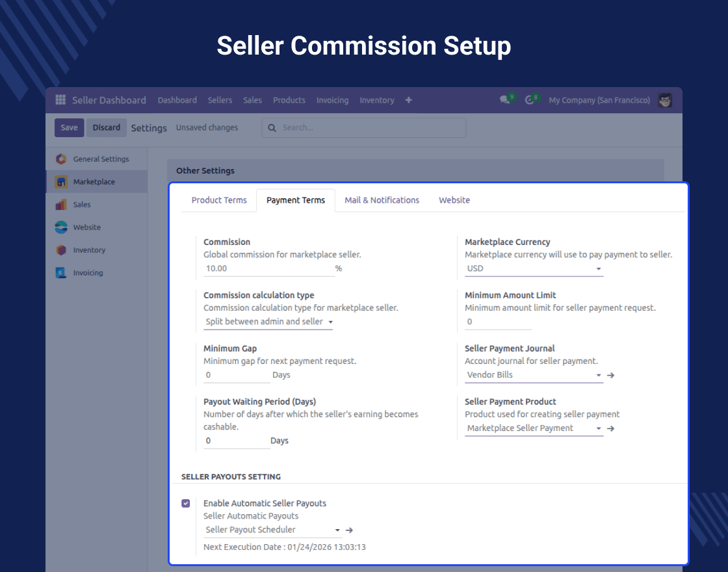Open Products menu
Screen dimensions: 728x572
coord(289,100)
